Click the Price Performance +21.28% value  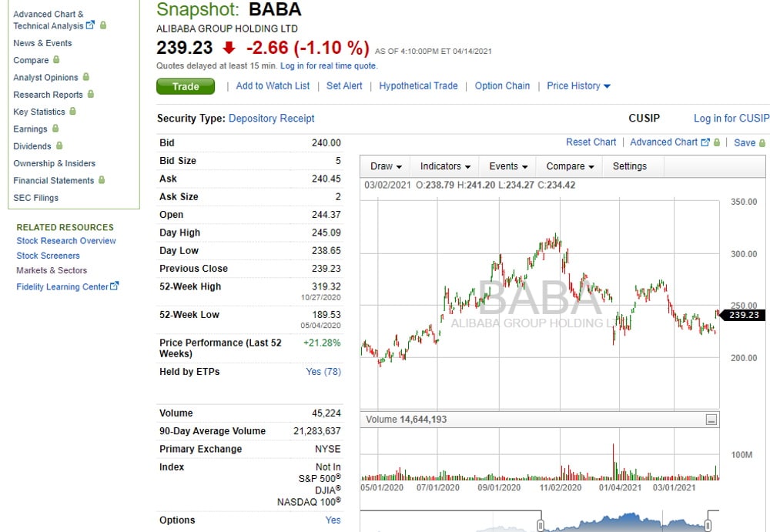(322, 343)
